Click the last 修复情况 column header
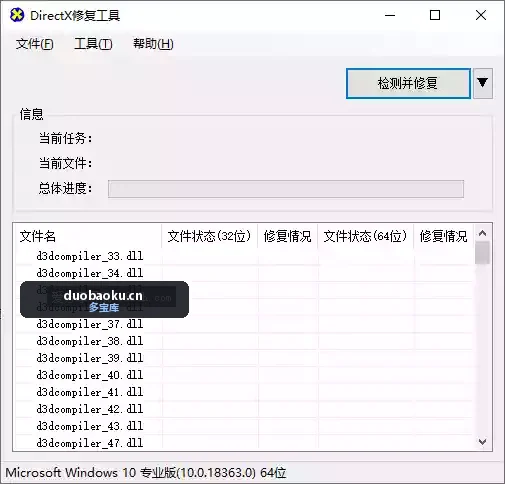Screen dimensions: 505x484 [x=443, y=236]
